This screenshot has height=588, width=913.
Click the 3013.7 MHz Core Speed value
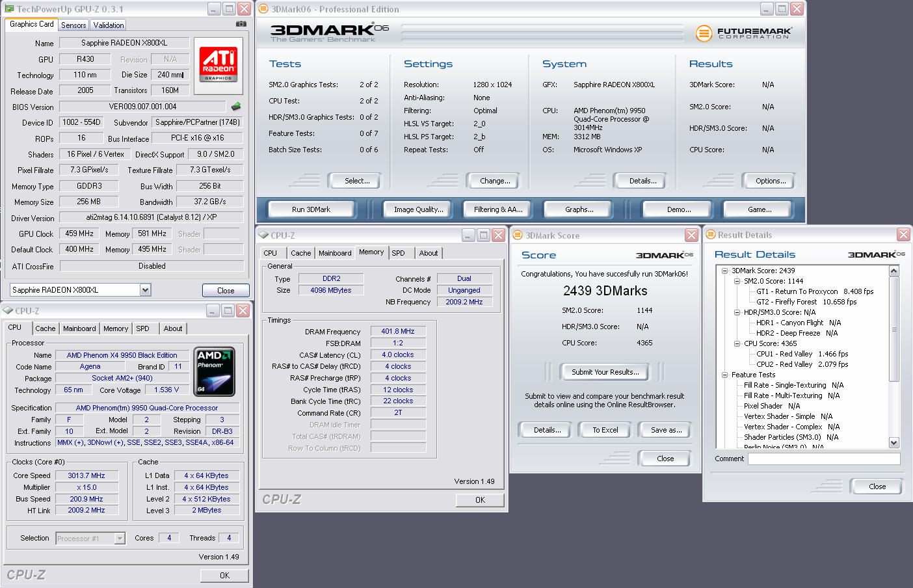(x=86, y=475)
